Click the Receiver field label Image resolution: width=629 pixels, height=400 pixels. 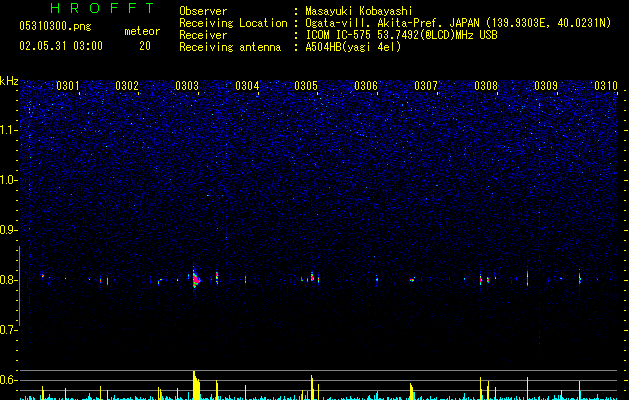pyautogui.click(x=203, y=35)
